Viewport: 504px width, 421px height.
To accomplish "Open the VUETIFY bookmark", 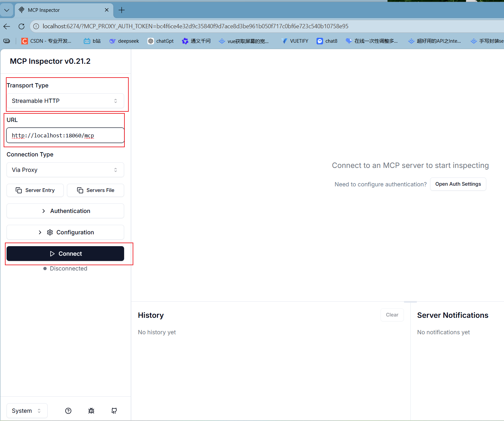I will tap(295, 41).
